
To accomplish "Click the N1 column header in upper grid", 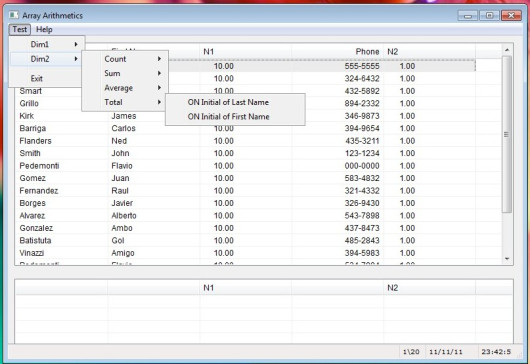I will 245,51.
